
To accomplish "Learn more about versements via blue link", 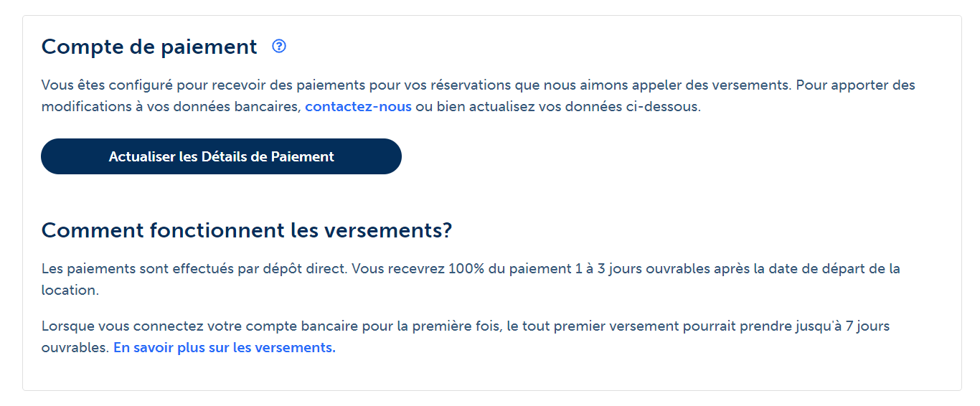I will click(225, 348).
